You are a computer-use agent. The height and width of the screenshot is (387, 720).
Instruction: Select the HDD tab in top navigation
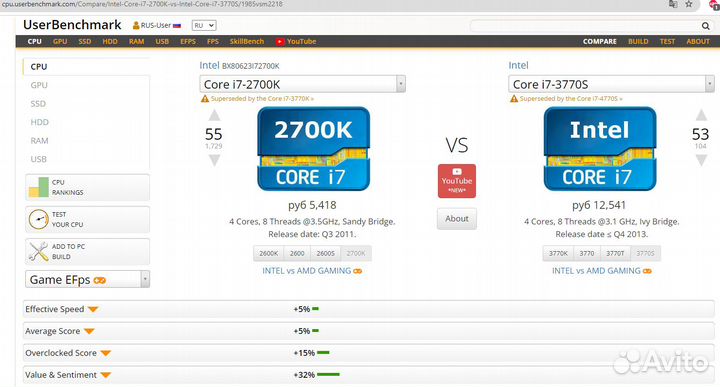click(110, 41)
